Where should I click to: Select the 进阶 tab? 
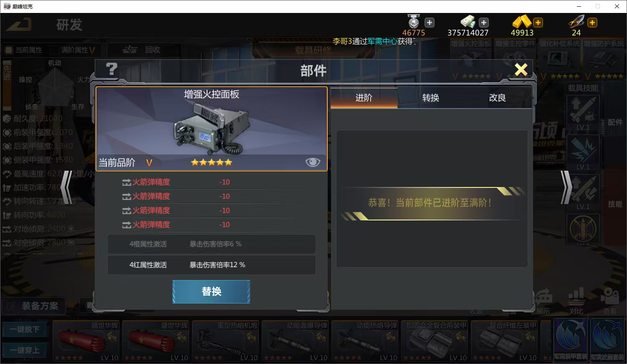364,98
